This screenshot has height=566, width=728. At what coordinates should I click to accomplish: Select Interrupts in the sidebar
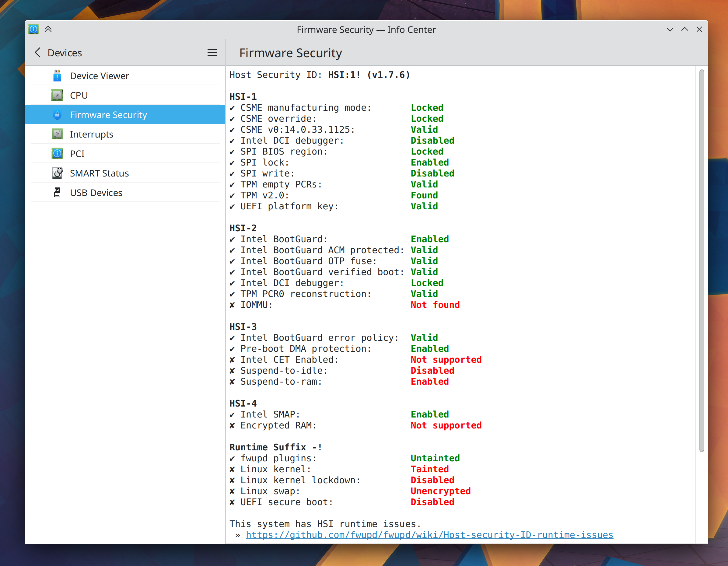(x=91, y=134)
